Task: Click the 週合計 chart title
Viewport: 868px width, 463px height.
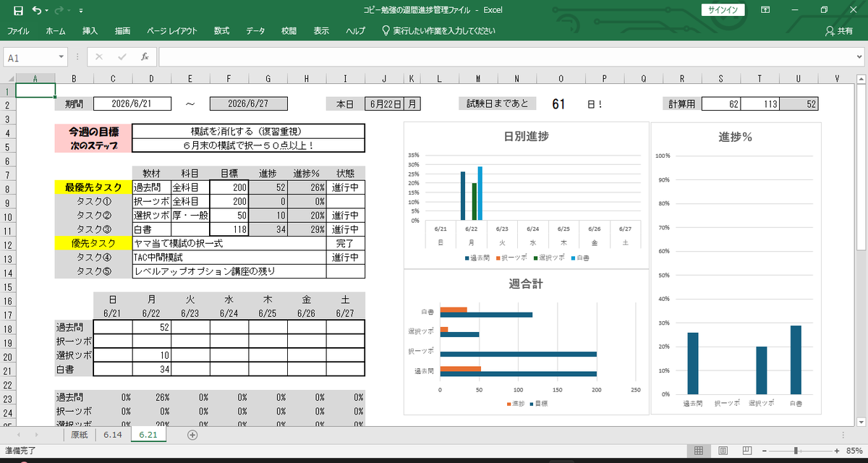Action: [x=526, y=284]
